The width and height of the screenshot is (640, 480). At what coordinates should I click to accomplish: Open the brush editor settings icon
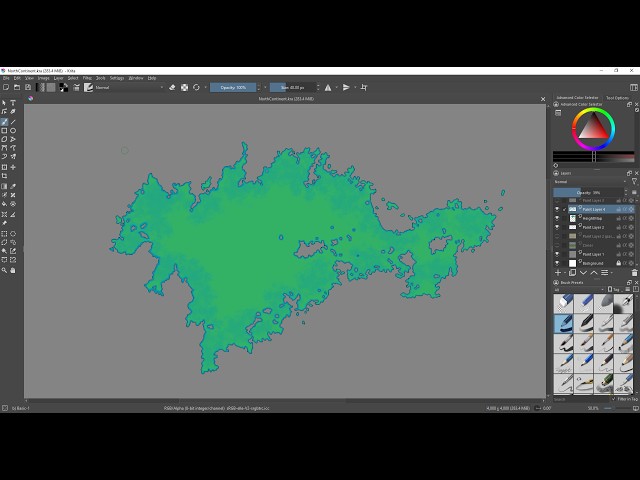76,87
